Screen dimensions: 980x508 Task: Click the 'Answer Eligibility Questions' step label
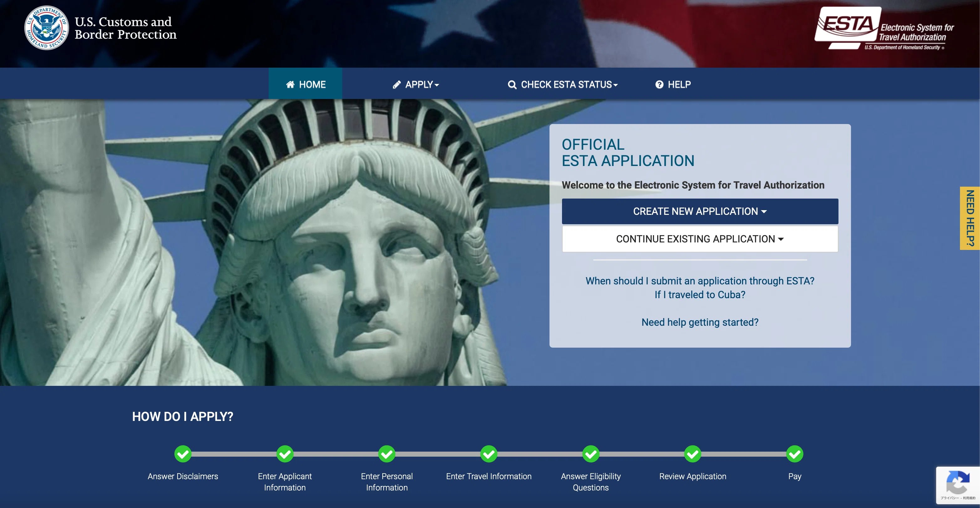tap(591, 482)
